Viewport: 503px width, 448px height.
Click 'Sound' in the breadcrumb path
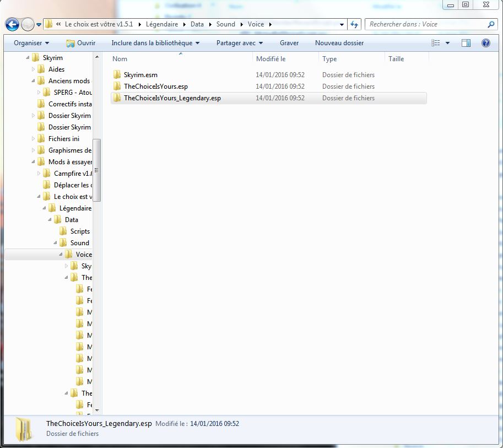coord(225,24)
